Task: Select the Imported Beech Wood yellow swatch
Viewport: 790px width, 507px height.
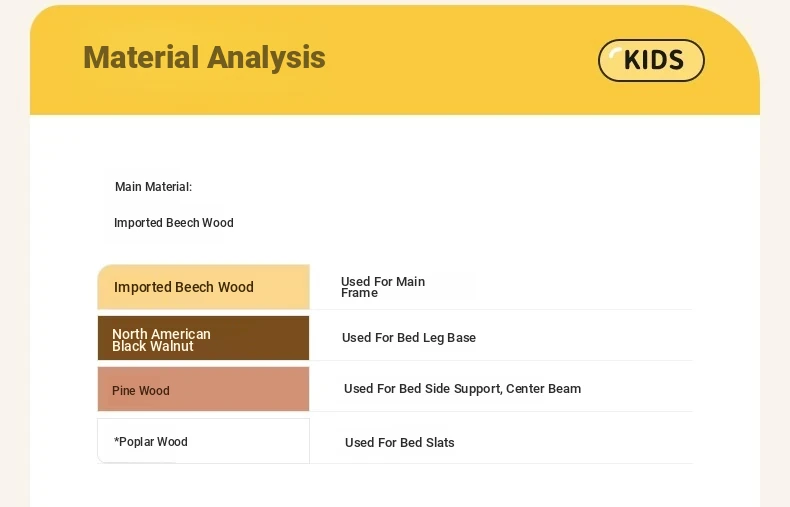Action: click(x=203, y=287)
